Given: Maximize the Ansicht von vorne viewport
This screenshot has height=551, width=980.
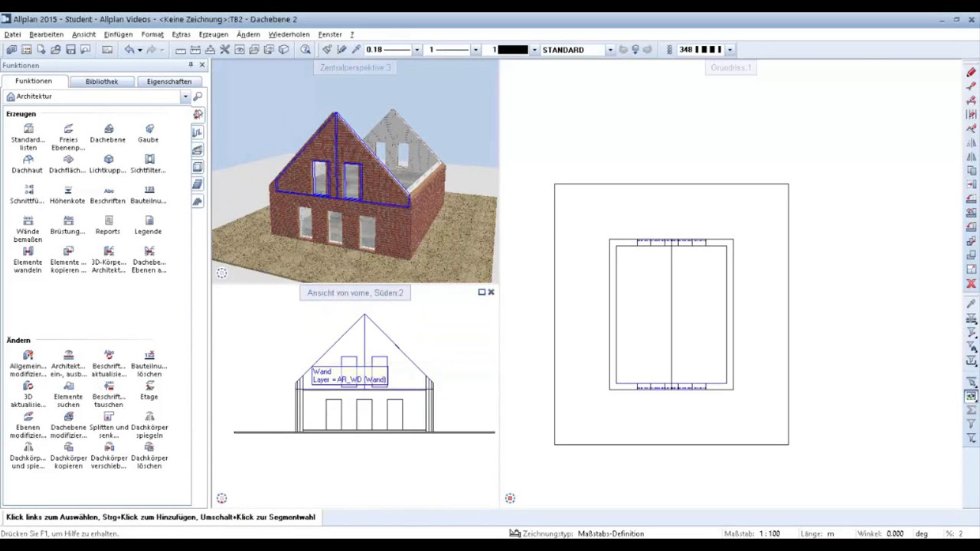Looking at the screenshot, I should 482,292.
